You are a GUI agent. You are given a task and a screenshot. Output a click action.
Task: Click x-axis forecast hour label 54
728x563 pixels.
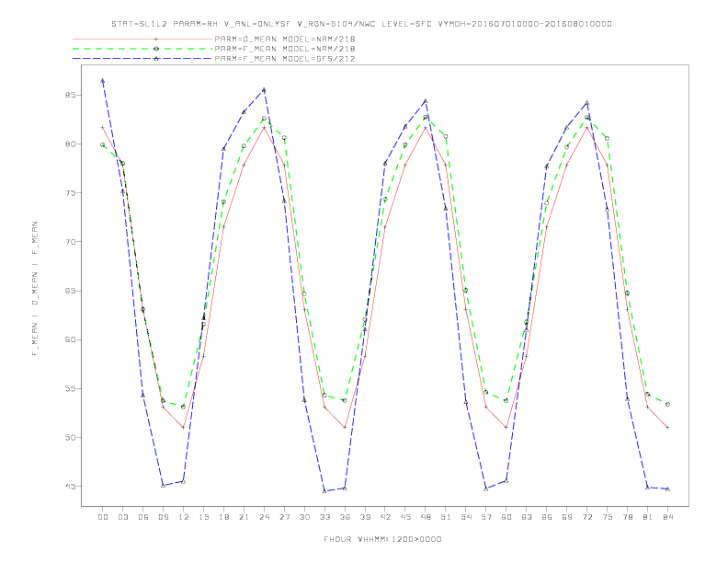pos(466,517)
